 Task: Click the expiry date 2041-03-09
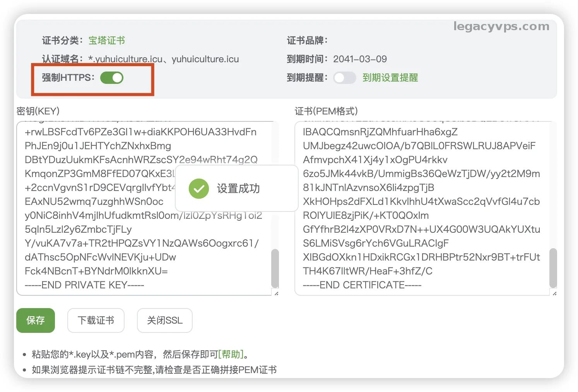(x=360, y=59)
